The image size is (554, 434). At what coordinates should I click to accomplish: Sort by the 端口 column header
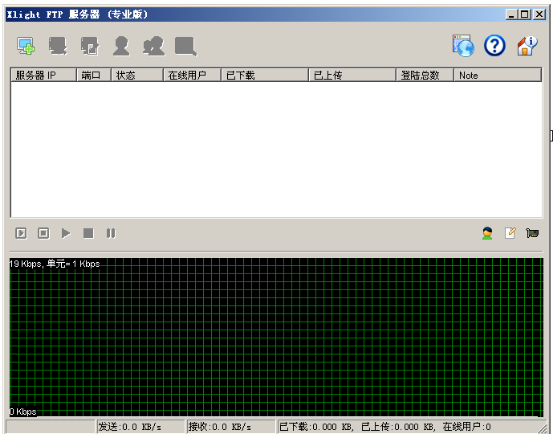coord(94,75)
